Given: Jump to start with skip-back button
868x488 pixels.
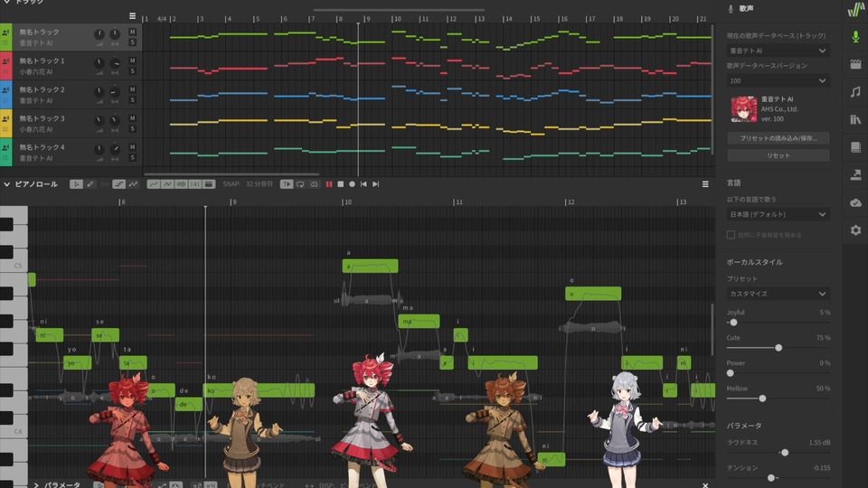Looking at the screenshot, I should (363, 184).
